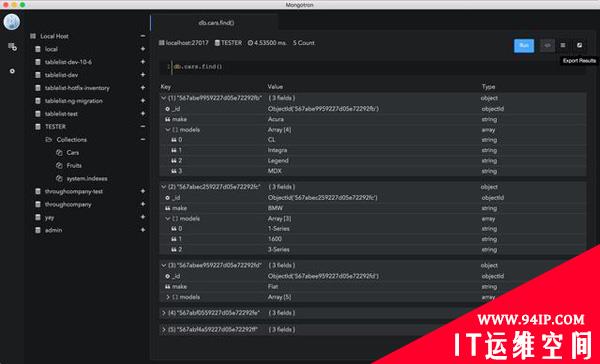
Task: Click the local database icon
Action: pyautogui.click(x=38, y=49)
